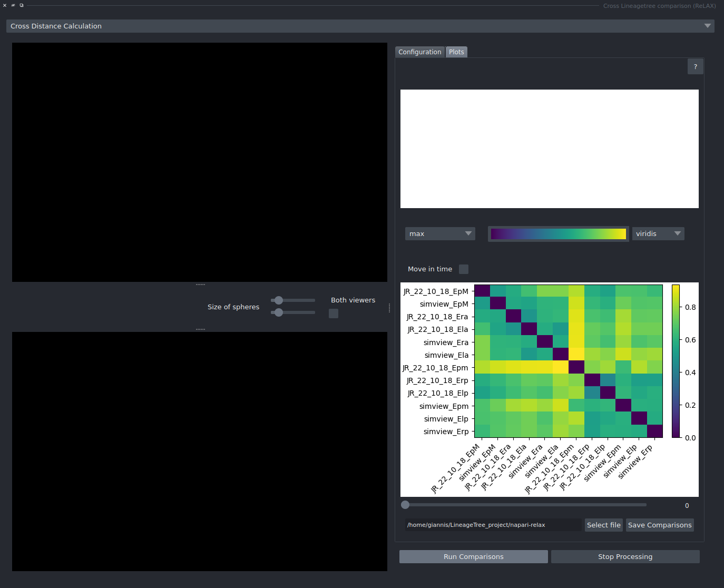This screenshot has height=588, width=724.
Task: Click the square window icon in the title bar
Action: click(x=22, y=5)
